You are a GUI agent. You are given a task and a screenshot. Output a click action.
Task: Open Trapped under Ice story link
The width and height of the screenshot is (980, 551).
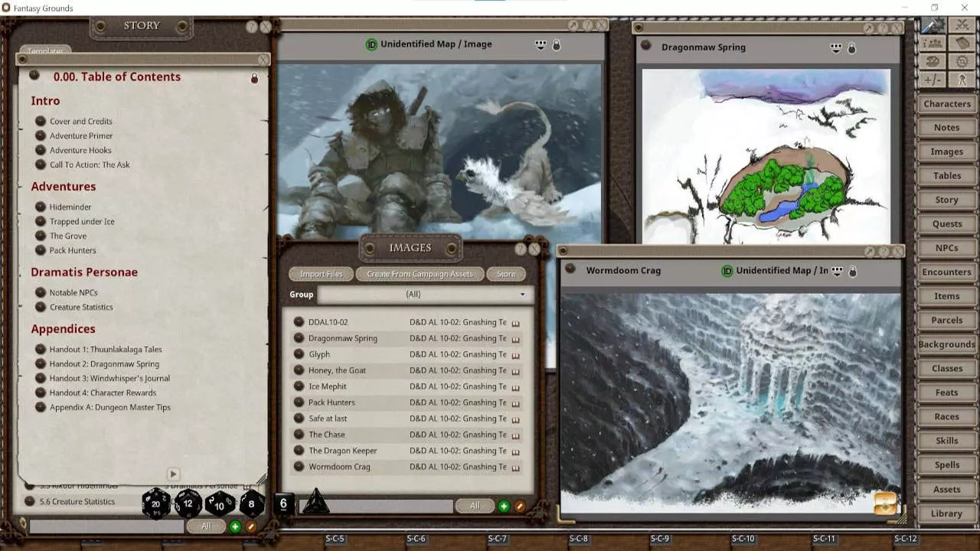82,221
